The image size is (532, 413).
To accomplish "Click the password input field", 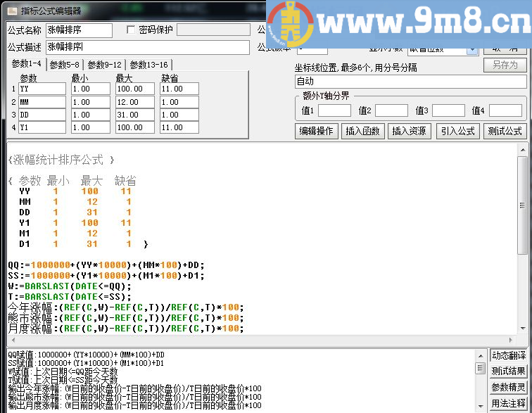I will pos(213,30).
